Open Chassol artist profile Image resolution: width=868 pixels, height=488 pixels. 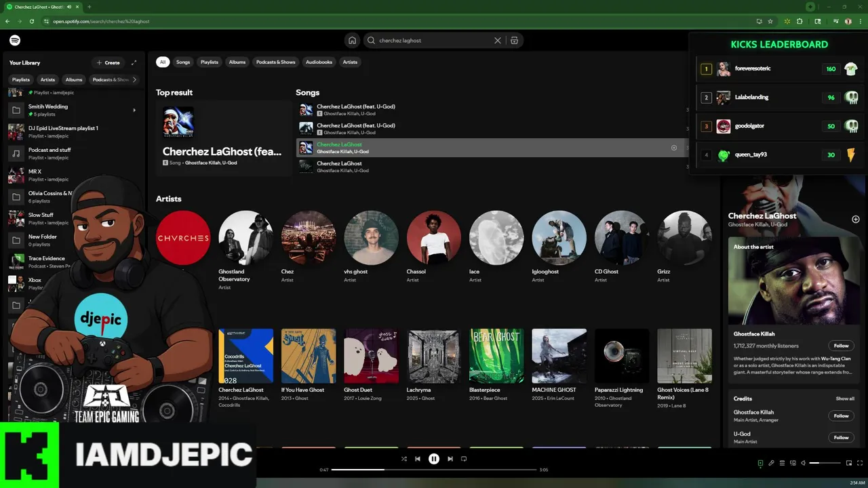point(433,247)
